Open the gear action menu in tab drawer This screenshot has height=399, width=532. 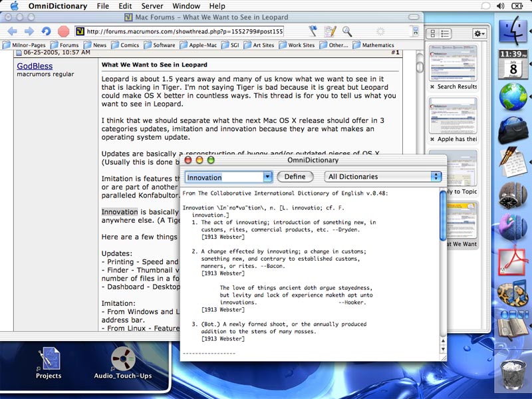(479, 34)
